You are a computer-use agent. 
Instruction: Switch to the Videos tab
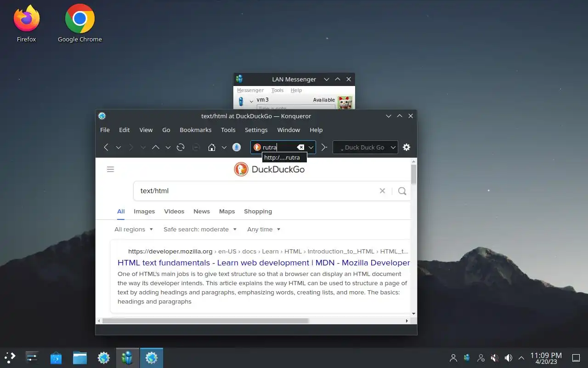174,212
